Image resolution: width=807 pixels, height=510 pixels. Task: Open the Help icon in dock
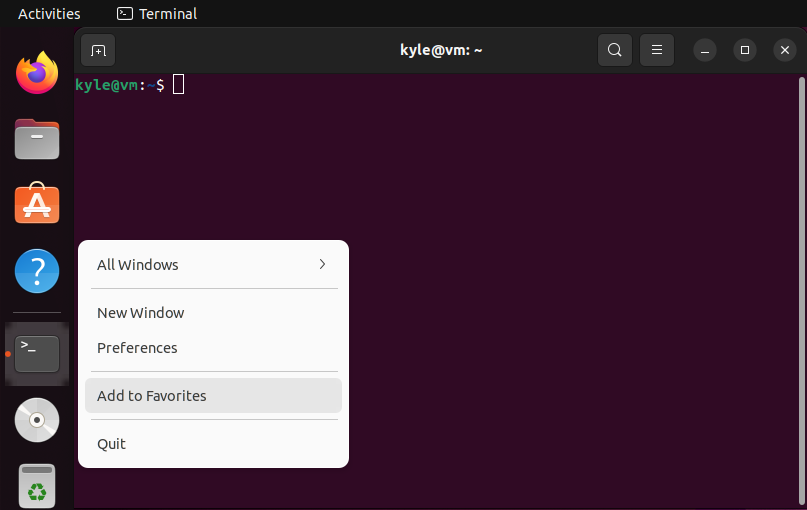37,271
